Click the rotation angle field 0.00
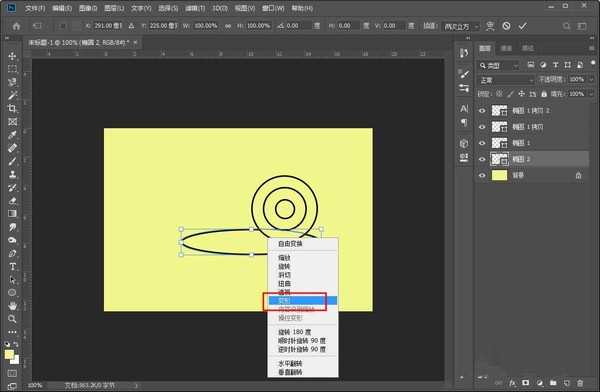The height and width of the screenshot is (392, 600). (x=297, y=26)
